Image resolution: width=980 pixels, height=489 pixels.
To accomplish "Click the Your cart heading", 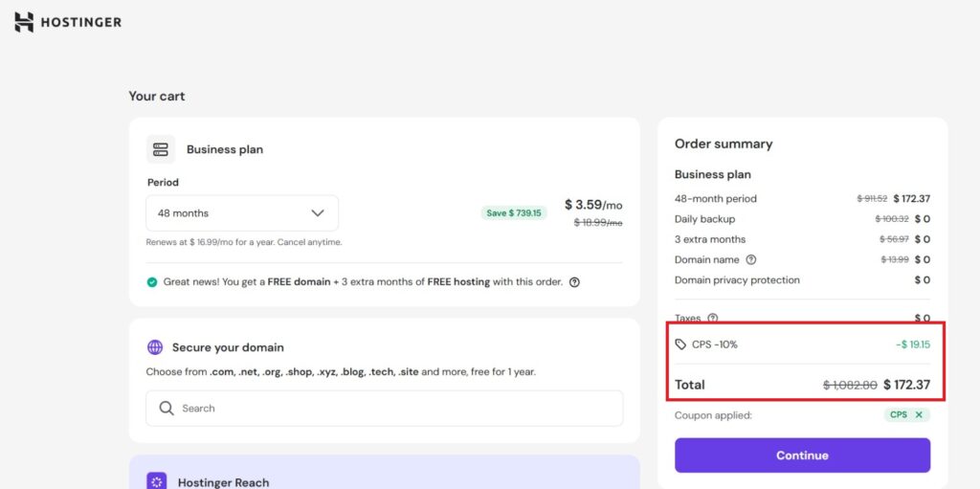I will [157, 97].
